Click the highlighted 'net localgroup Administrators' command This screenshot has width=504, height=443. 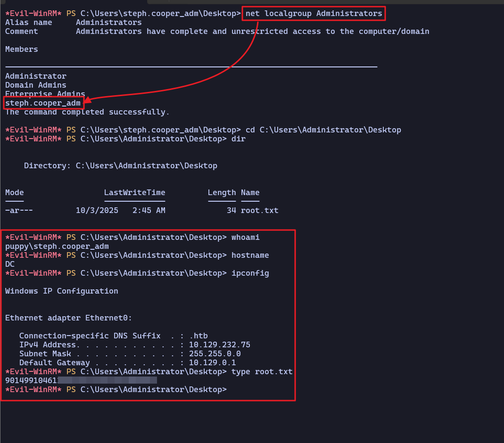point(314,14)
